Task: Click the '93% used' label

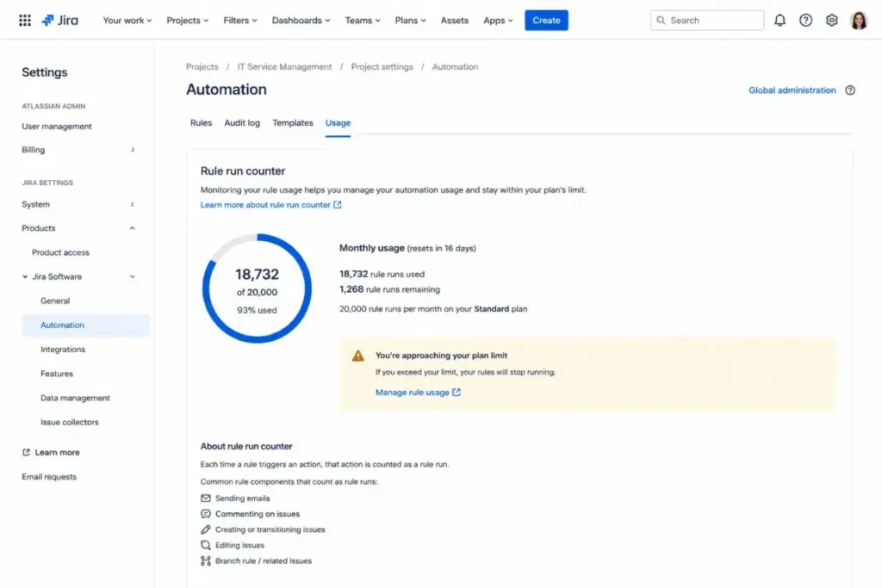Action: 257,310
